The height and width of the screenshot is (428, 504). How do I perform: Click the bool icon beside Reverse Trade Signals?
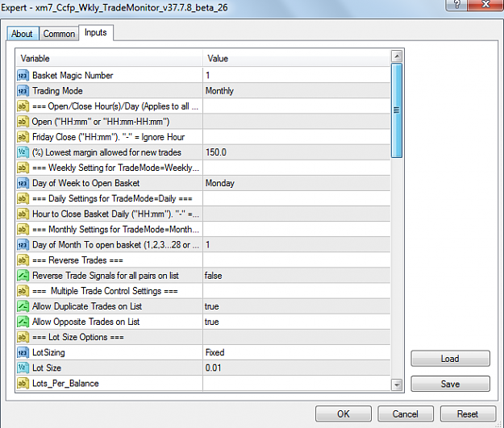[23, 276]
